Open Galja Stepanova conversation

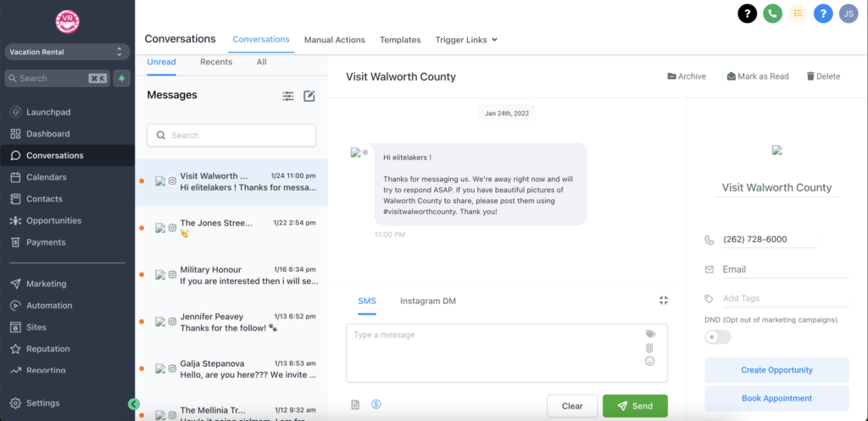point(231,369)
